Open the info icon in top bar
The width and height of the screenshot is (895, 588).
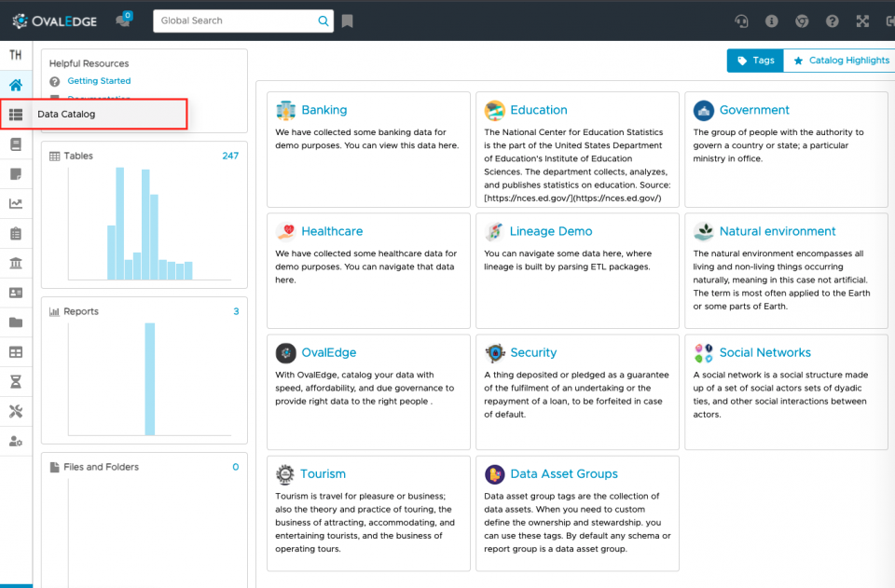772,21
